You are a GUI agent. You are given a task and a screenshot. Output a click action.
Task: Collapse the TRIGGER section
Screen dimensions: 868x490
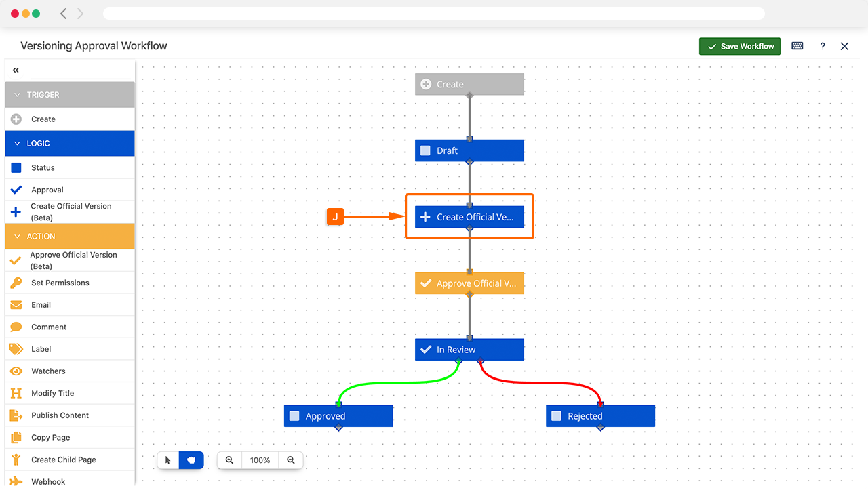(18, 95)
